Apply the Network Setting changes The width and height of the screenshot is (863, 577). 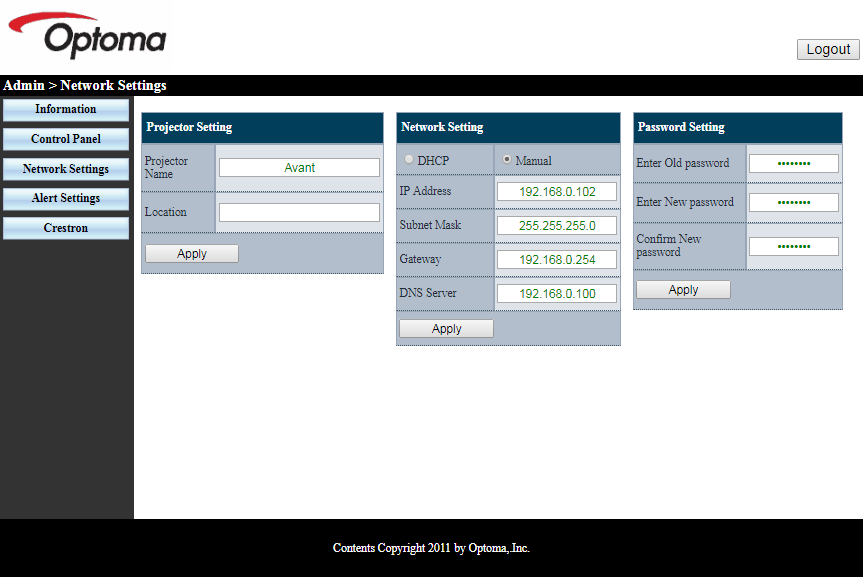(x=446, y=329)
